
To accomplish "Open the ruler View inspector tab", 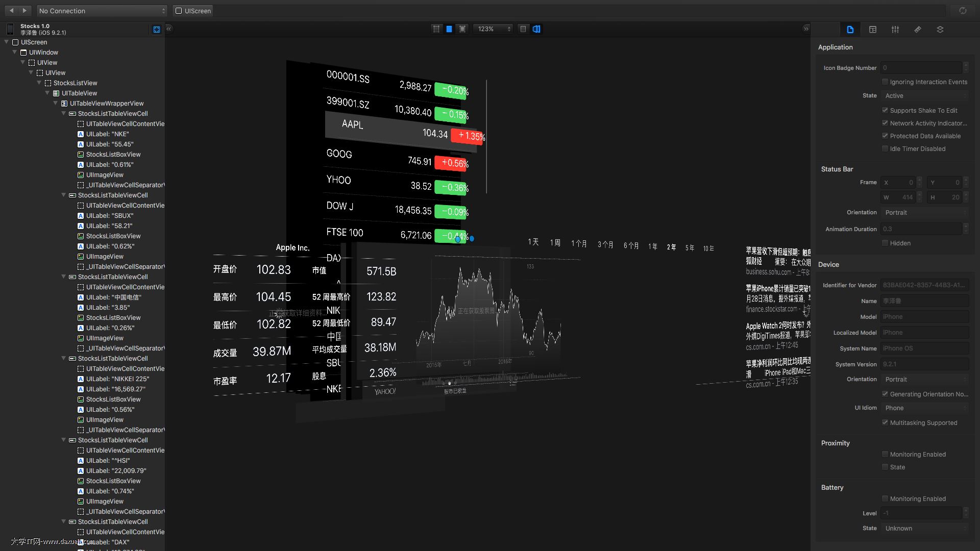I will pyautogui.click(x=917, y=30).
